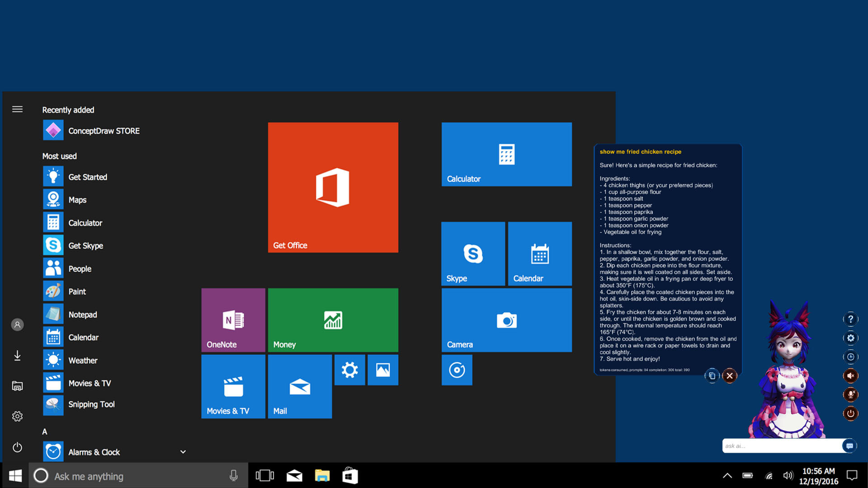Close the fried chicken recipe popup
The height and width of the screenshot is (488, 868).
pos(729,375)
